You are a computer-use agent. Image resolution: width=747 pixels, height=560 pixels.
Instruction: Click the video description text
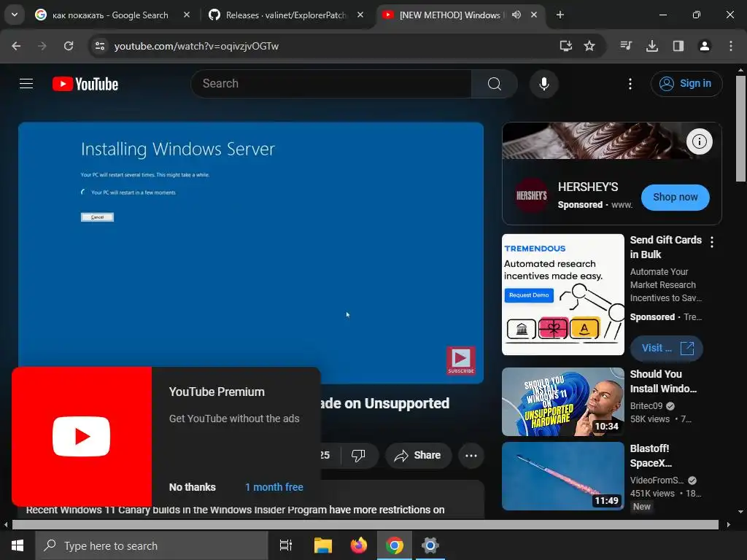click(x=235, y=510)
